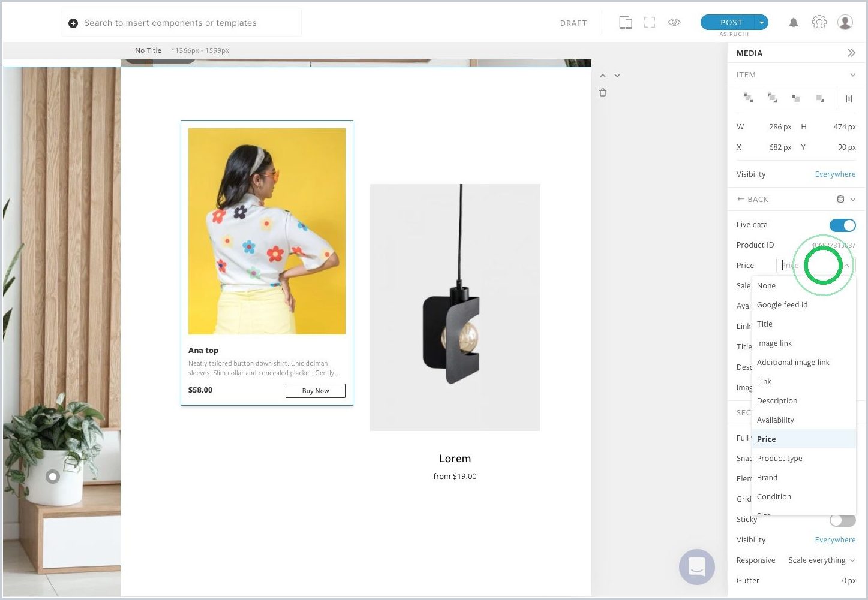Image resolution: width=868 pixels, height=600 pixels.
Task: Click the search components input field
Action: (182, 23)
